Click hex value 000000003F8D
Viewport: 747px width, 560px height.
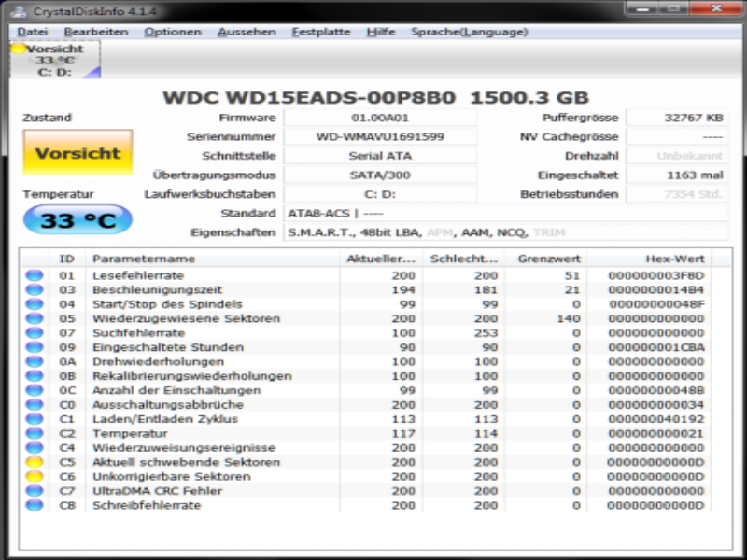click(x=656, y=275)
